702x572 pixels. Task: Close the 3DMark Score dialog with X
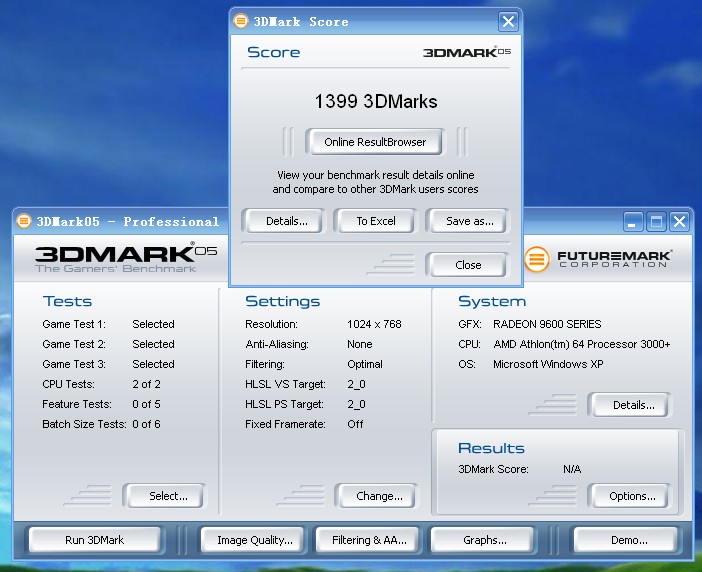(x=508, y=21)
